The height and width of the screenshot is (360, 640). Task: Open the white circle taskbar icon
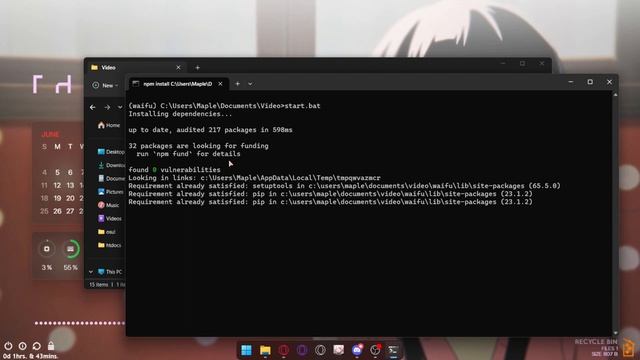click(x=320, y=350)
